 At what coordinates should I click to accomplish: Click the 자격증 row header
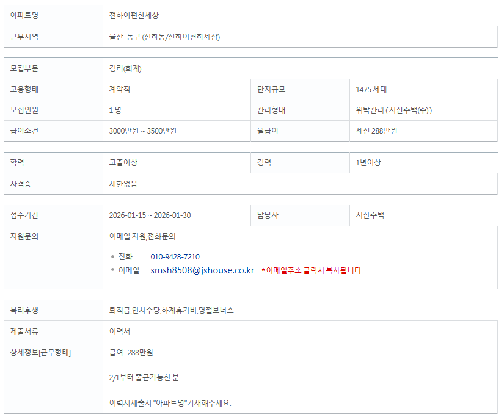21,184
